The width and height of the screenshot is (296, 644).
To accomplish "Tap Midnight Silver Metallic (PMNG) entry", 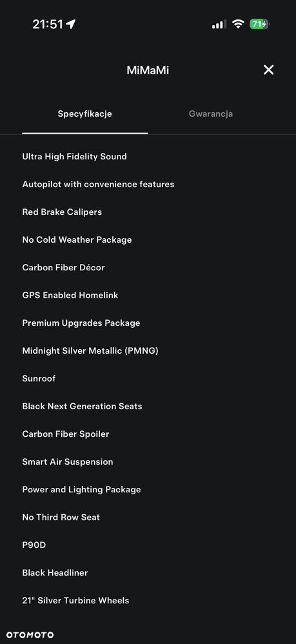I will 90,351.
